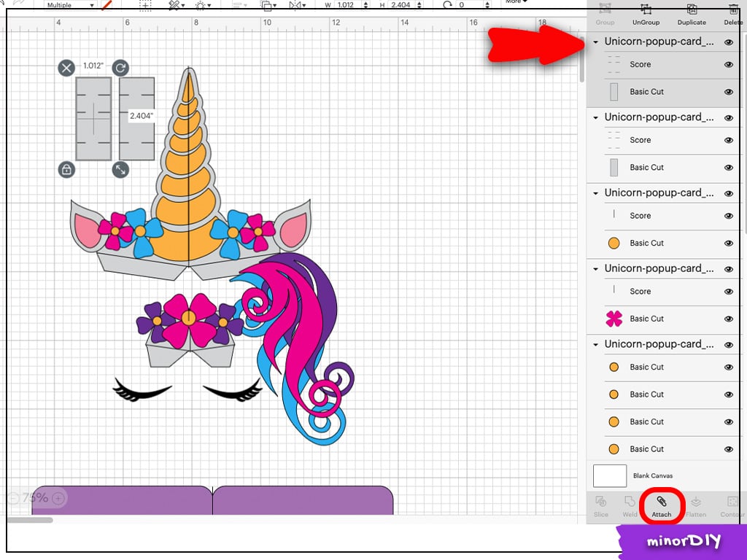Click the zoom in plus button
The height and width of the screenshot is (560, 747).
(x=58, y=499)
